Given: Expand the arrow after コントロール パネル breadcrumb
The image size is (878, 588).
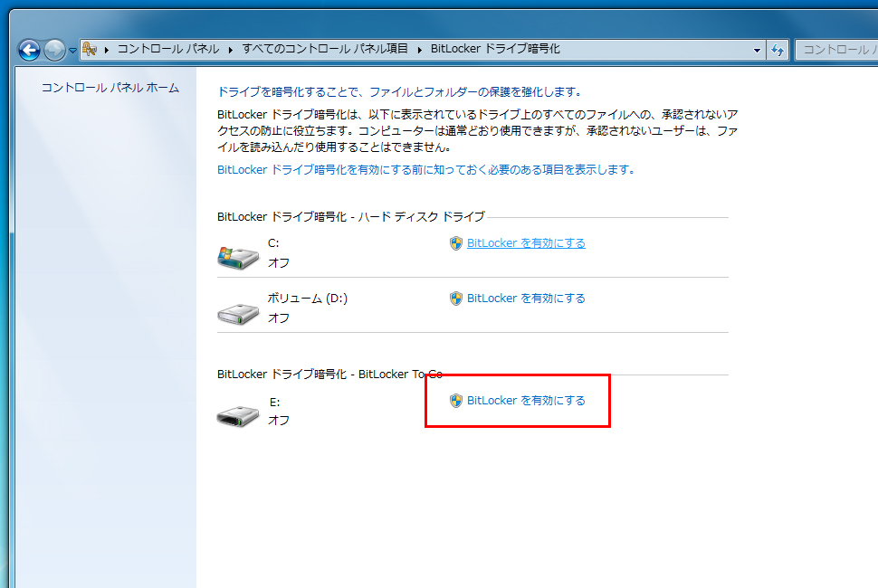Looking at the screenshot, I should point(230,50).
